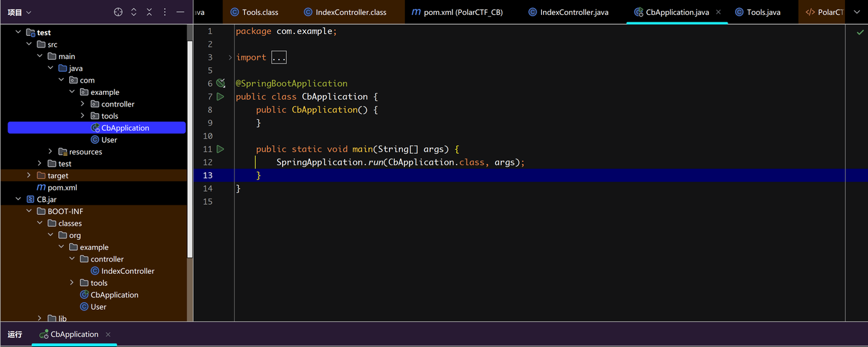This screenshot has width=868, height=347.
Task: Click the green run arrow on line 11
Action: click(x=220, y=149)
